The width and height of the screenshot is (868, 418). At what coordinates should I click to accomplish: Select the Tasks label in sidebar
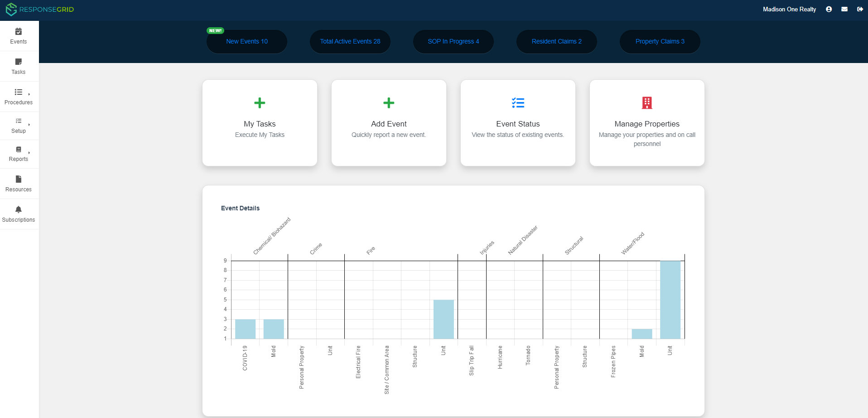[x=19, y=72]
